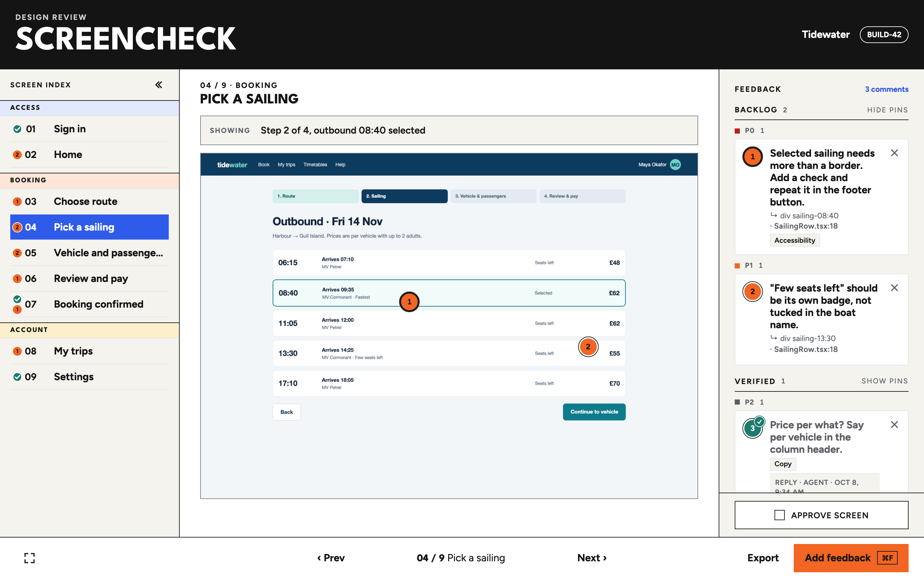This screenshot has height=578, width=924.
Task: Check the Approve Screen checkbox
Action: pyautogui.click(x=779, y=515)
